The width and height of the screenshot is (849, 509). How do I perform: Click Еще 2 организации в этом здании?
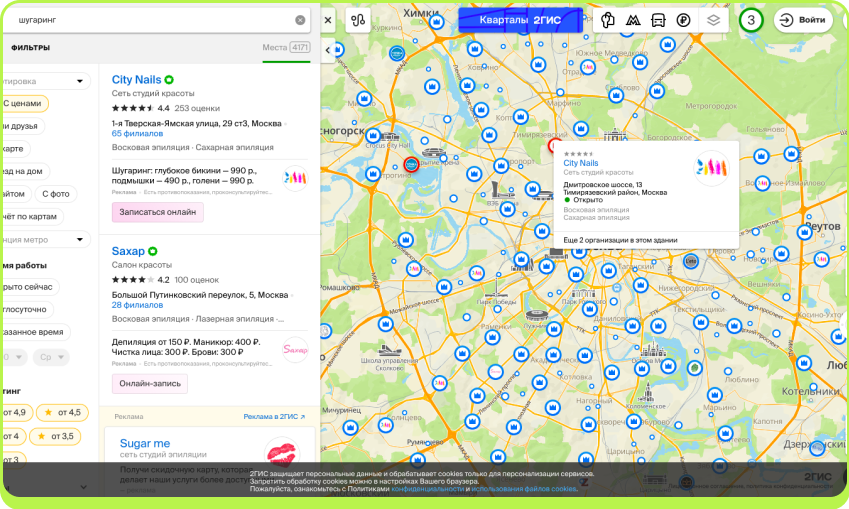coord(620,240)
